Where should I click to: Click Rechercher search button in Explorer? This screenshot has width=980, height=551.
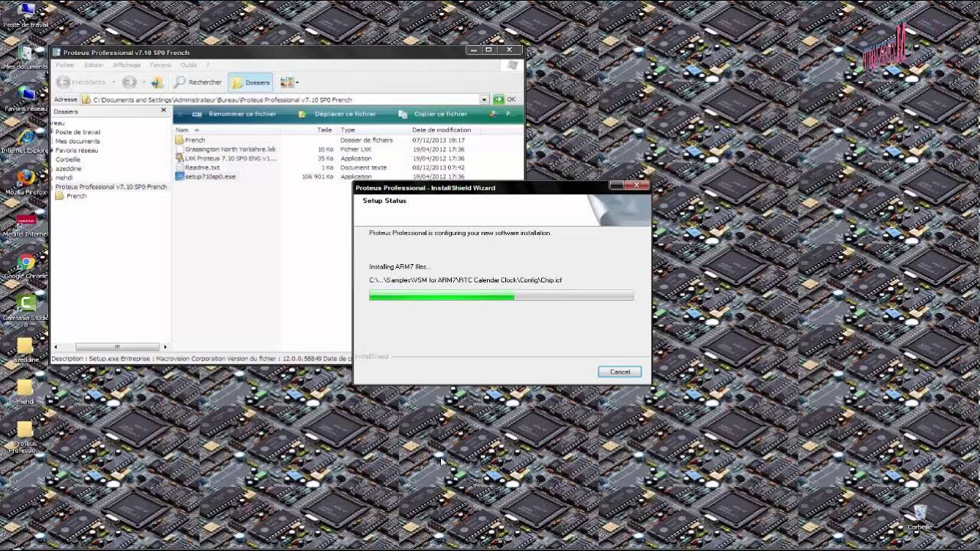(198, 82)
